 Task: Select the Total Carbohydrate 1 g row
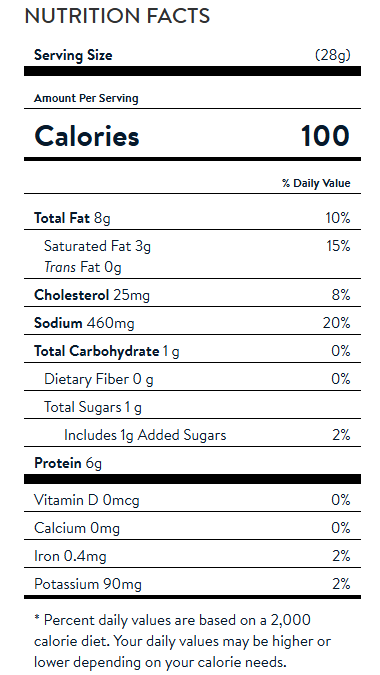(192, 351)
